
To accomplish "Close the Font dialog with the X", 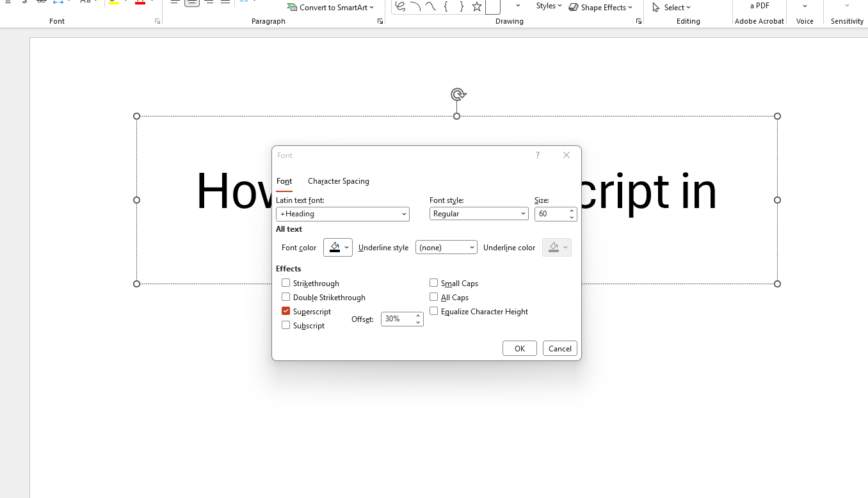I will (567, 155).
